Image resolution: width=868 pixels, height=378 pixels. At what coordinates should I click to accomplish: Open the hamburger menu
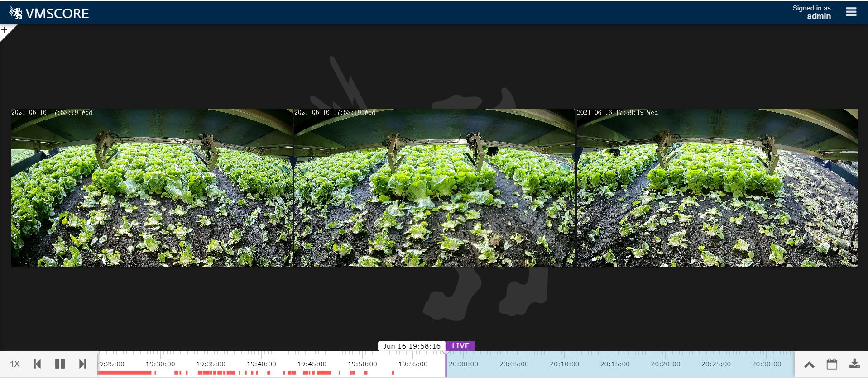[851, 12]
